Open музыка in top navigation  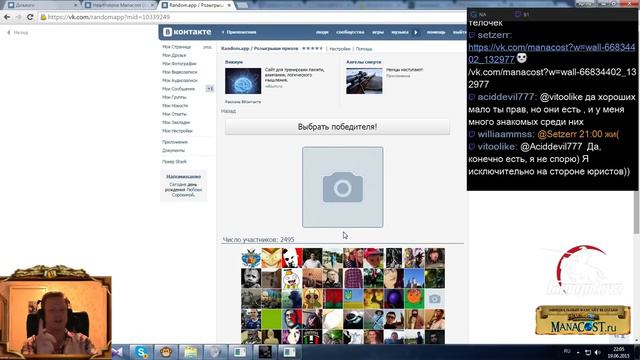[400, 32]
